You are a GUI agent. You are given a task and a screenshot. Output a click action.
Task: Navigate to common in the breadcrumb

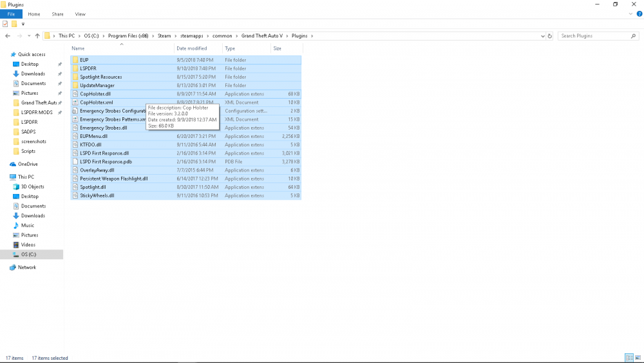tap(222, 35)
